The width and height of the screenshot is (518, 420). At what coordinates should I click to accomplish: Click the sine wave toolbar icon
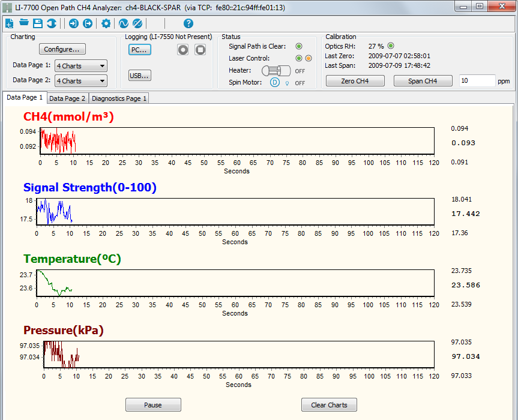[123, 23]
